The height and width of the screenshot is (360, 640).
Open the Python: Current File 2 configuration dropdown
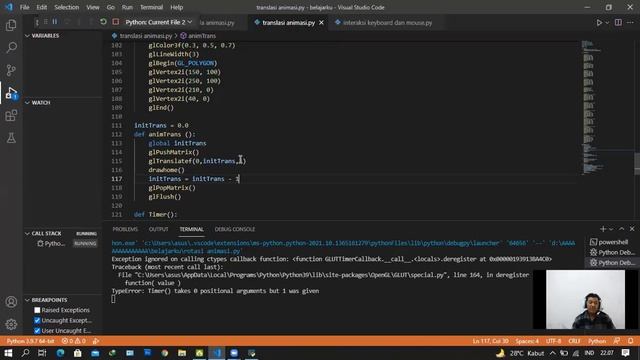pos(158,22)
